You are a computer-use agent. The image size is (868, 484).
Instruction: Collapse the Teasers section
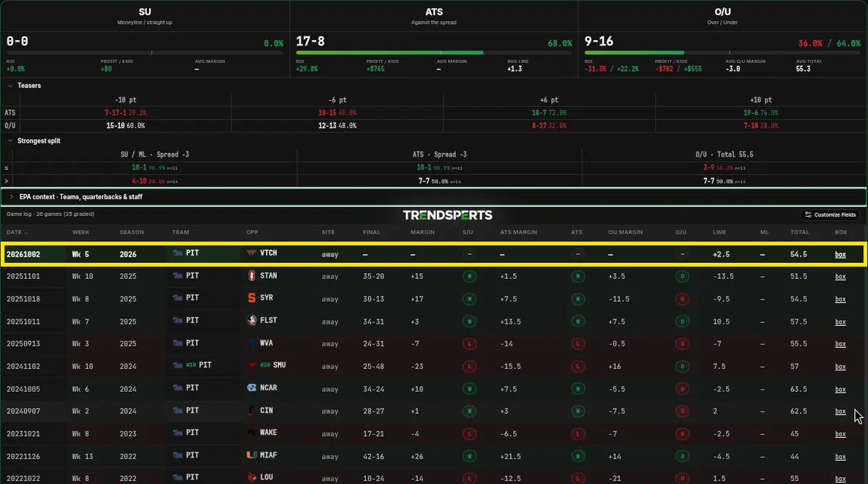tap(10, 86)
